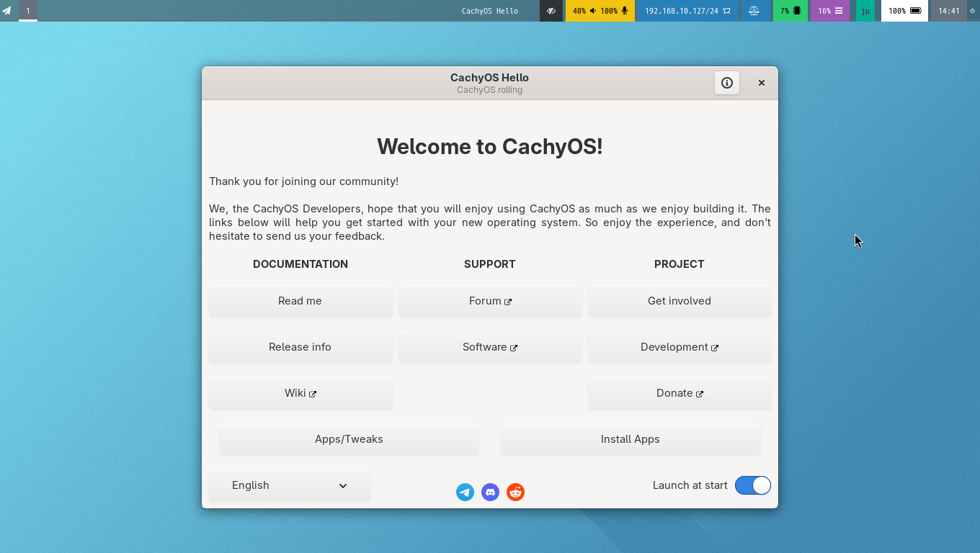Open the Development project link
980x553 pixels.
tap(680, 347)
